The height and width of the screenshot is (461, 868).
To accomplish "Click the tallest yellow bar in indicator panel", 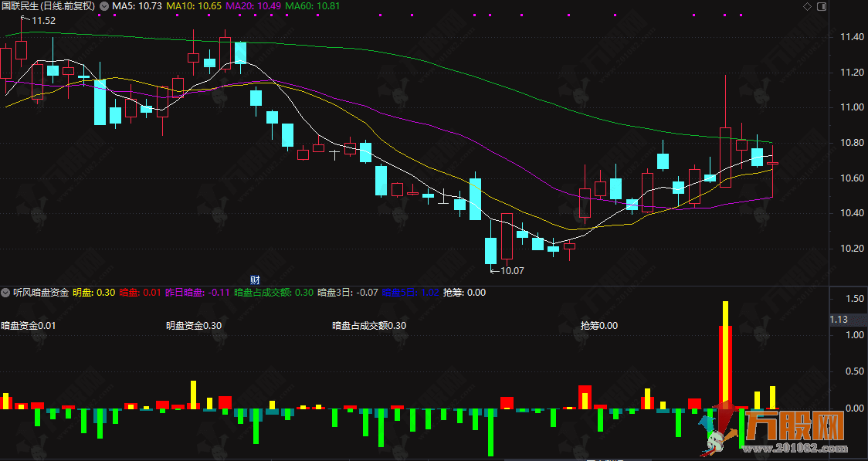I will (726, 351).
